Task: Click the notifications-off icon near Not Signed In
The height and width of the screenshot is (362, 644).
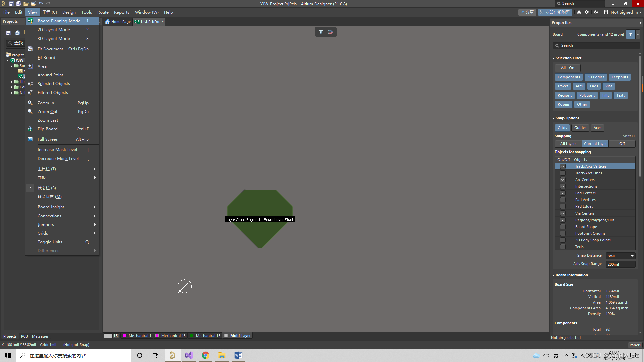Action: (x=596, y=12)
